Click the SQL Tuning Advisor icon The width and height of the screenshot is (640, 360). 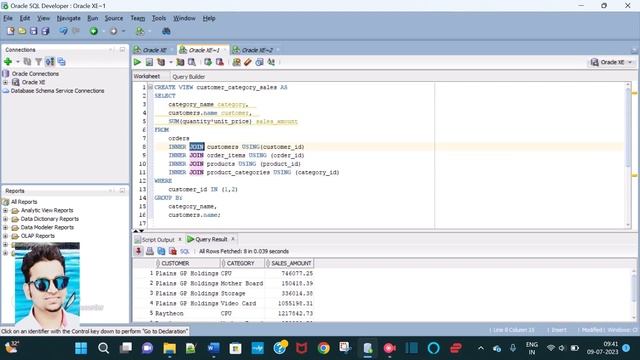(x=191, y=62)
